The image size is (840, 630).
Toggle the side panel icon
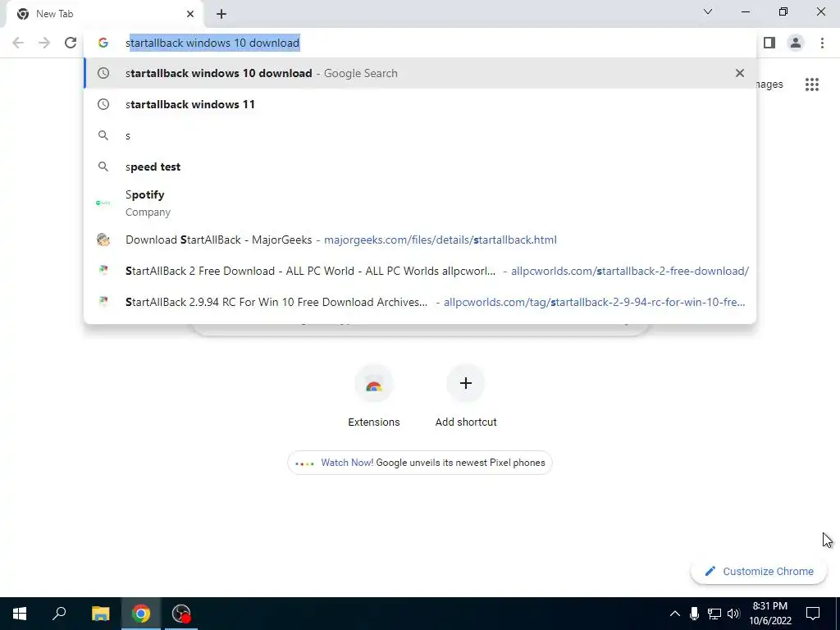coord(769,43)
